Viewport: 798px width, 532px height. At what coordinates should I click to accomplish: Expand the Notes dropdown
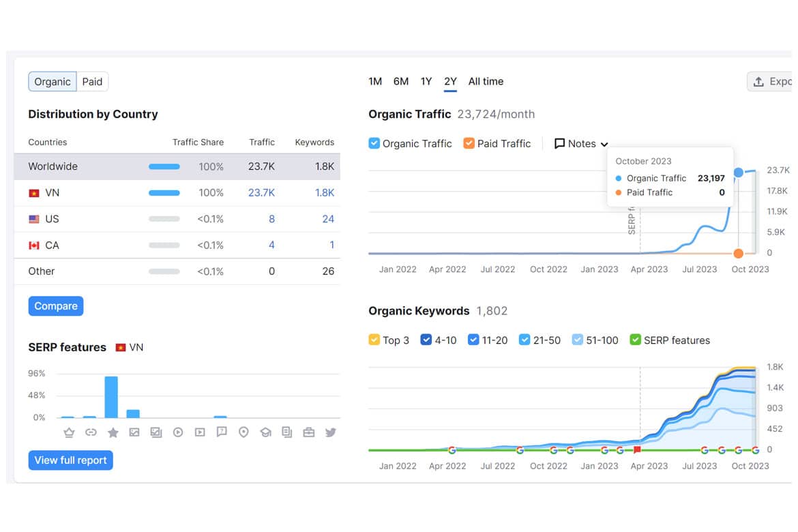581,143
